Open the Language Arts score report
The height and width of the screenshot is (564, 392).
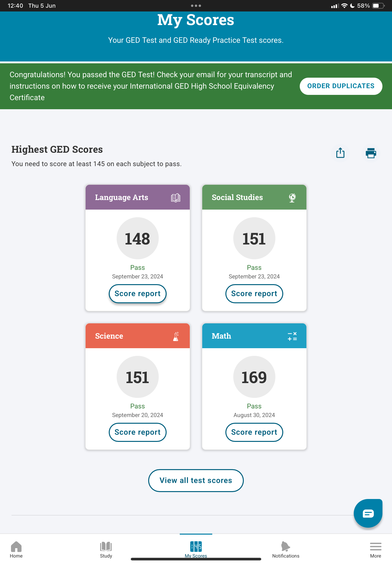137,293
